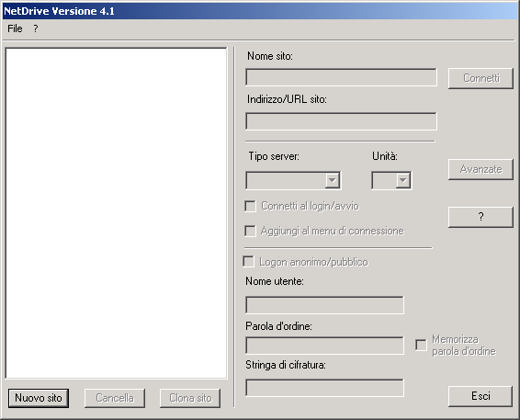Click the Cancella button
Image resolution: width=520 pixels, height=420 pixels.
(115, 398)
